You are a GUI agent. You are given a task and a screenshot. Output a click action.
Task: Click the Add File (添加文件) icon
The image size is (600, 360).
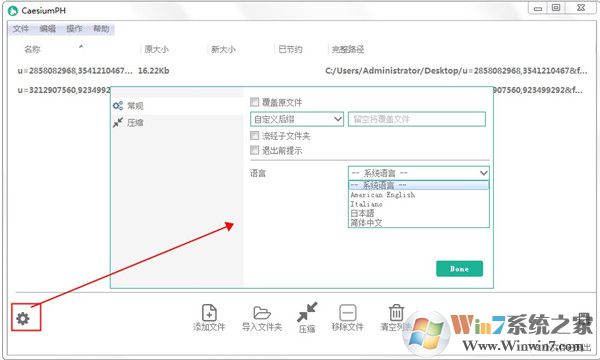[x=209, y=313]
